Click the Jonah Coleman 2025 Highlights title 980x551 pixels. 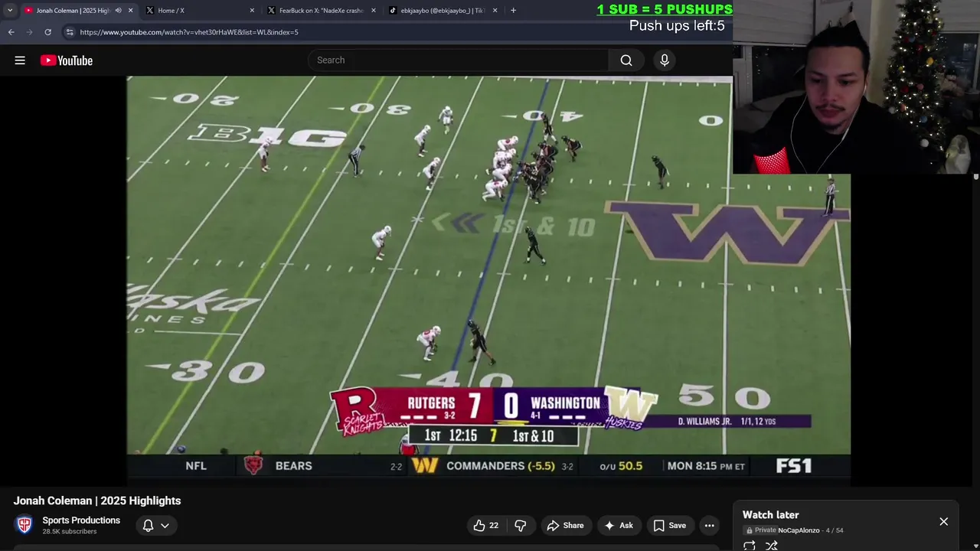coord(97,500)
